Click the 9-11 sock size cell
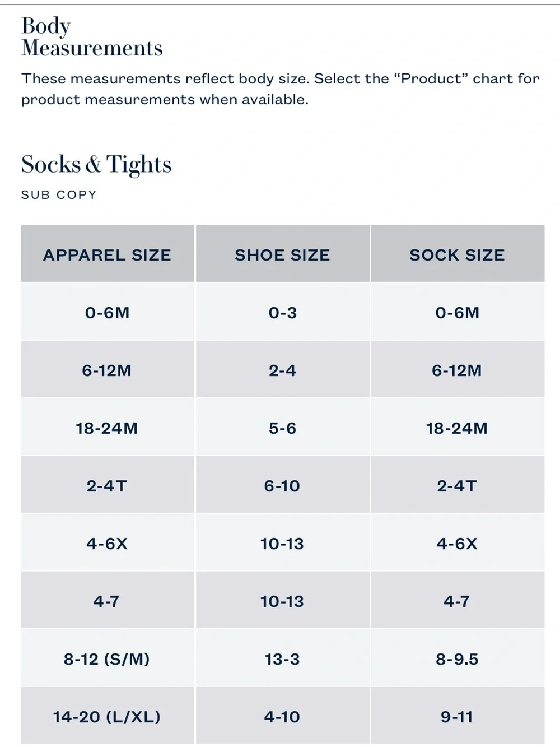560x747 pixels. (458, 716)
